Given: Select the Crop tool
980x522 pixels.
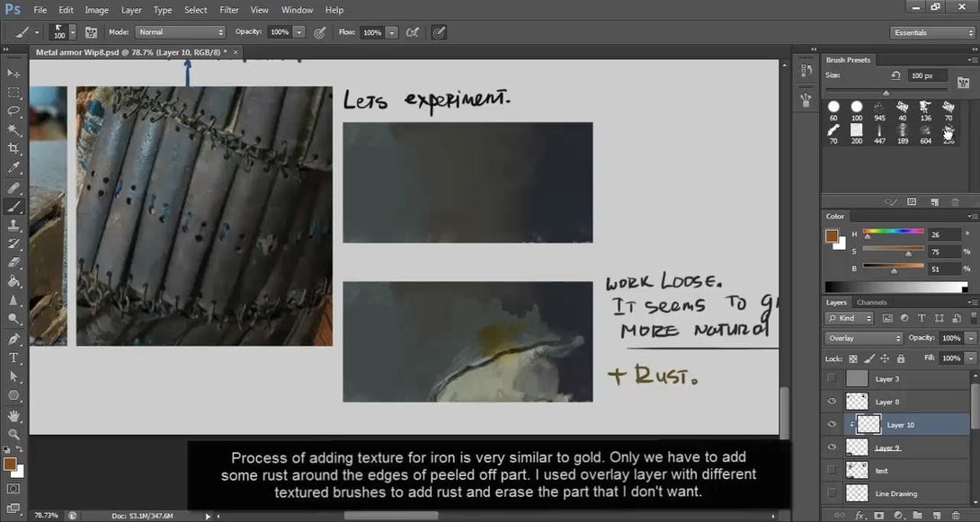Looking at the screenshot, I should (x=13, y=148).
